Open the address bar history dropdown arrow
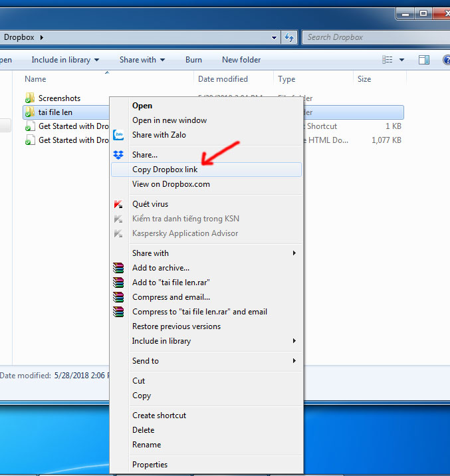 click(x=275, y=37)
